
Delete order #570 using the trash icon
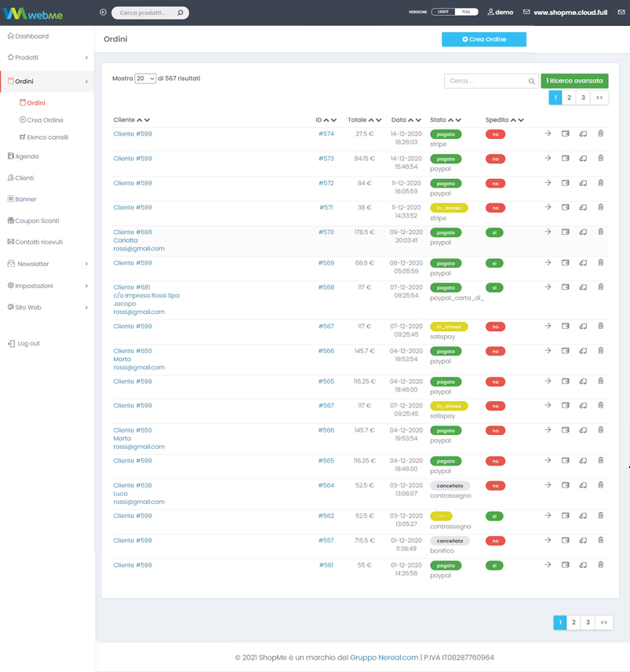click(x=601, y=232)
